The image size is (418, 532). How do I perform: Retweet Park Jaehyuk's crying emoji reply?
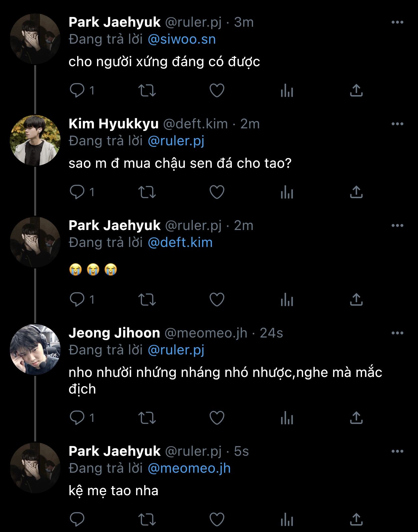147,299
